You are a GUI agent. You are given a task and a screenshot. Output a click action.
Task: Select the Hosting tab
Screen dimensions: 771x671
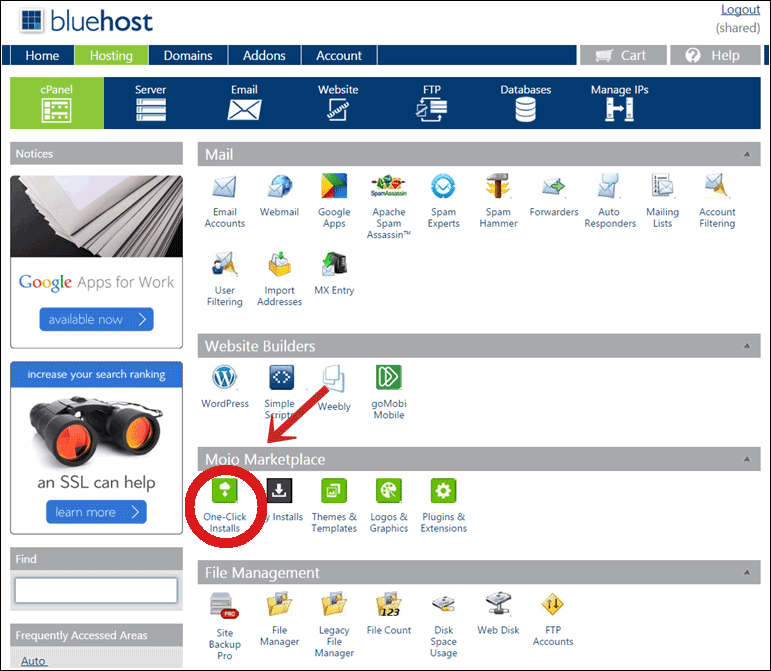tap(111, 55)
